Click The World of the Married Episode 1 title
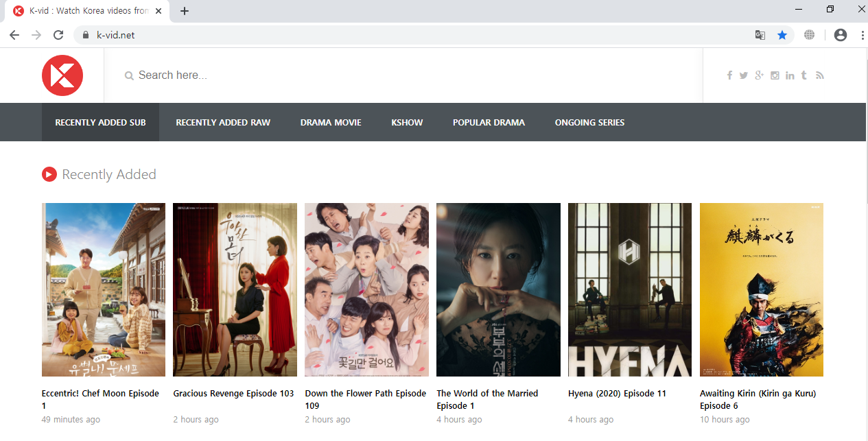This screenshot has height=441, width=868. (x=487, y=399)
